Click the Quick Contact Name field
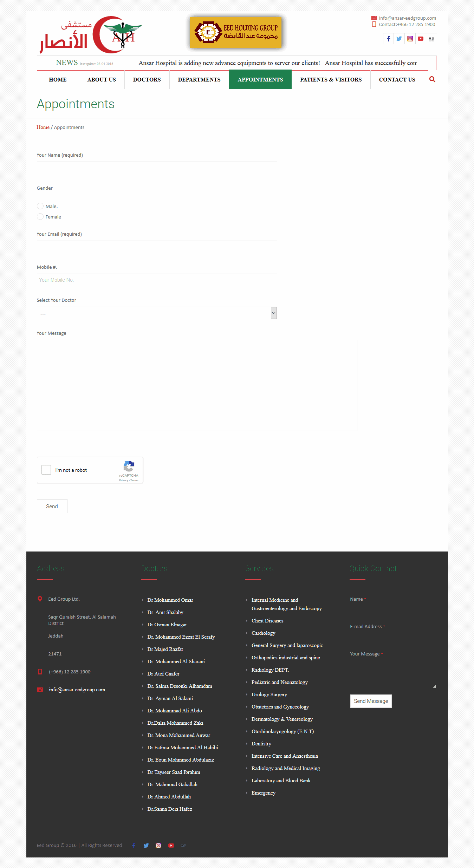This screenshot has width=474, height=868. click(x=393, y=610)
